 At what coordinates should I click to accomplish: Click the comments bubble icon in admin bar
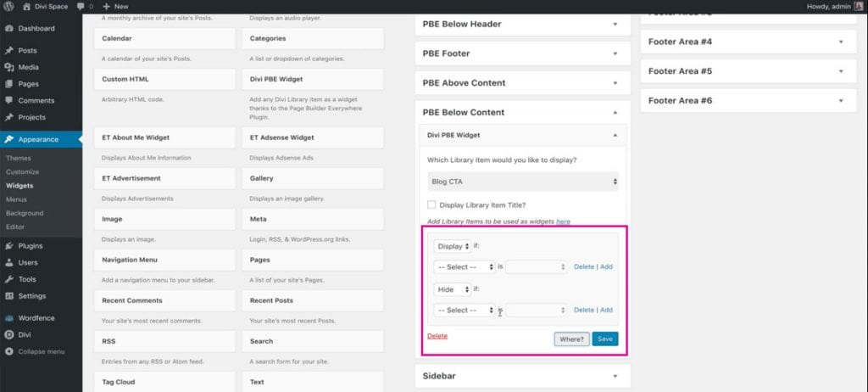pyautogui.click(x=81, y=7)
